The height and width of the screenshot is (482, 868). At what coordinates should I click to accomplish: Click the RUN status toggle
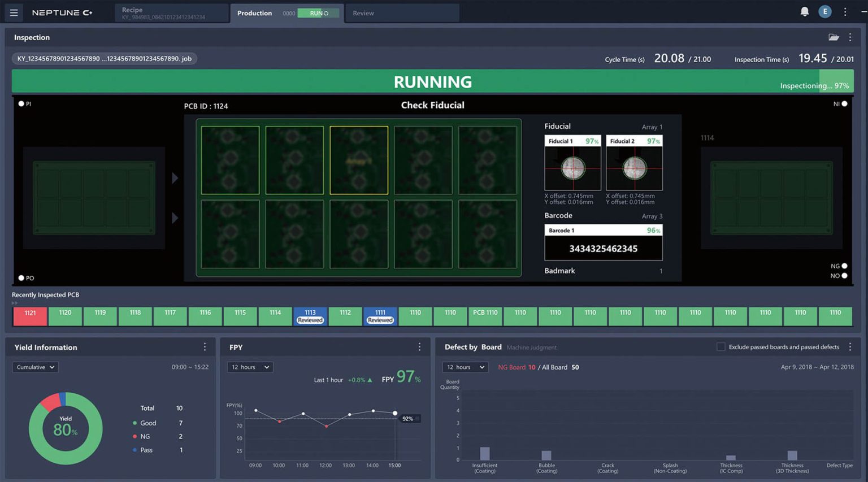[x=319, y=13]
